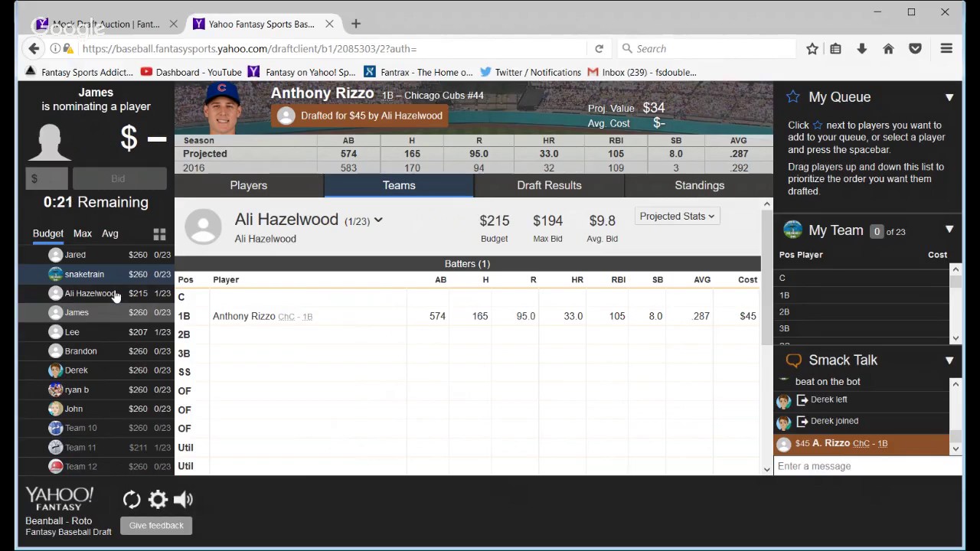980x551 pixels.
Task: Select Lee team row with $207 budget
Action: click(x=97, y=332)
